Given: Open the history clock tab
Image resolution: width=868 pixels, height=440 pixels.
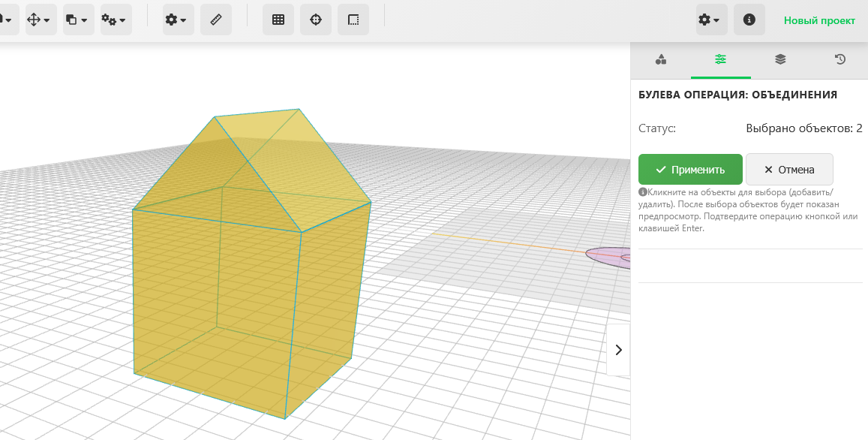Looking at the screenshot, I should coord(840,60).
